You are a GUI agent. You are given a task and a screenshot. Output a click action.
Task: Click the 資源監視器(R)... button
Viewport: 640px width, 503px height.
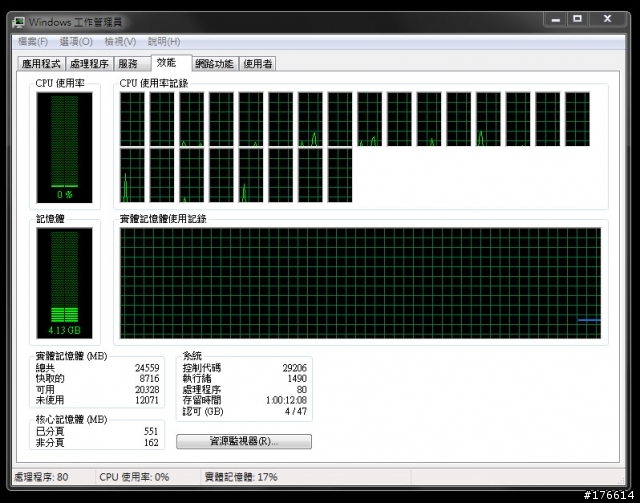tap(244, 441)
